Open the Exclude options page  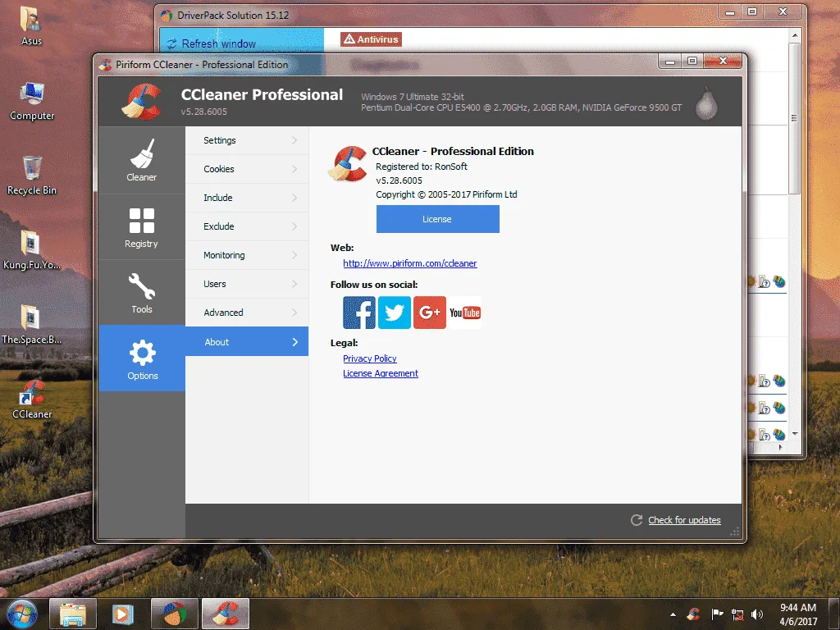pos(247,226)
